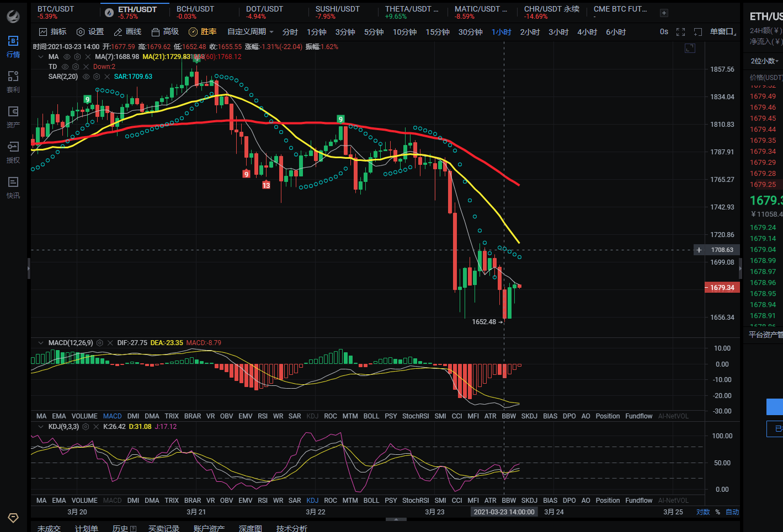Open the 设置 chart settings
Screen dimensions: 783x532
tap(90, 32)
